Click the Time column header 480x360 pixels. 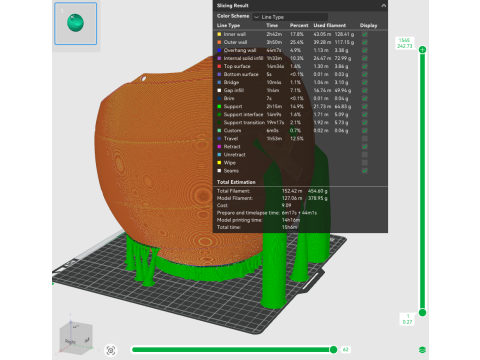272,25
